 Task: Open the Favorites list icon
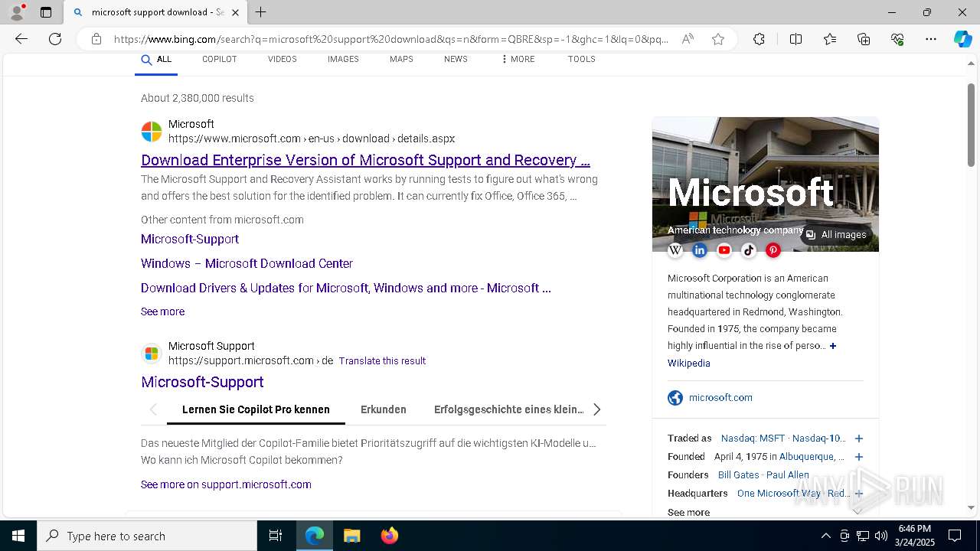pyautogui.click(x=830, y=39)
